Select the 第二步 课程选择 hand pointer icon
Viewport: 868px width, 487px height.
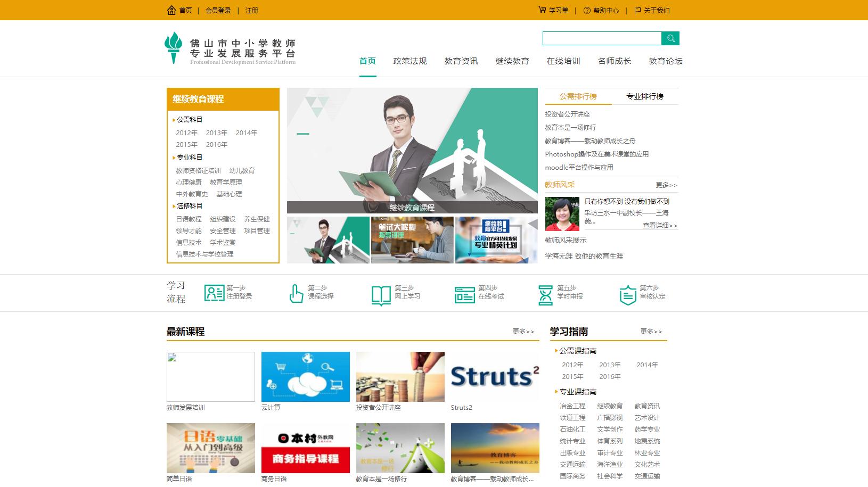[x=296, y=294]
